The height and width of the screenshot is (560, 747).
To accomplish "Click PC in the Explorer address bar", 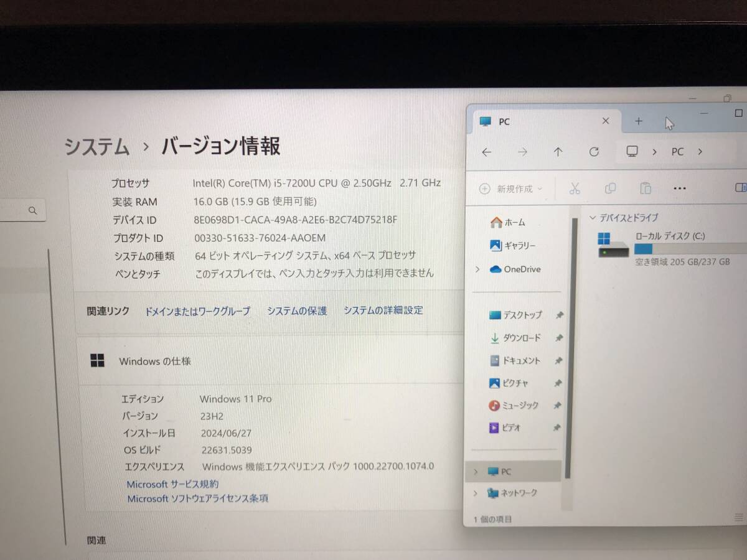I will click(677, 152).
